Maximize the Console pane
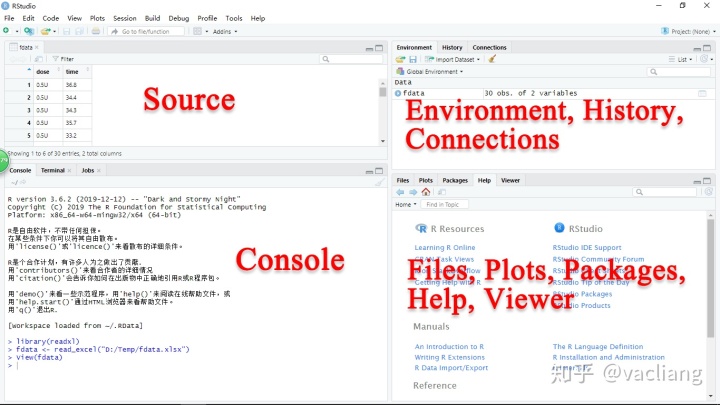Viewport: 720px width, 405px height. (379, 171)
